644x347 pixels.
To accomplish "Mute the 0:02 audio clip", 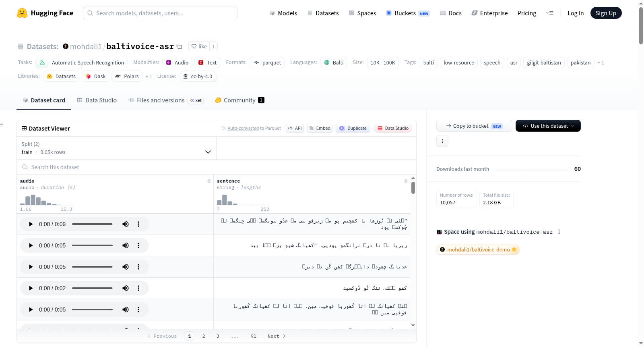I will (126, 288).
